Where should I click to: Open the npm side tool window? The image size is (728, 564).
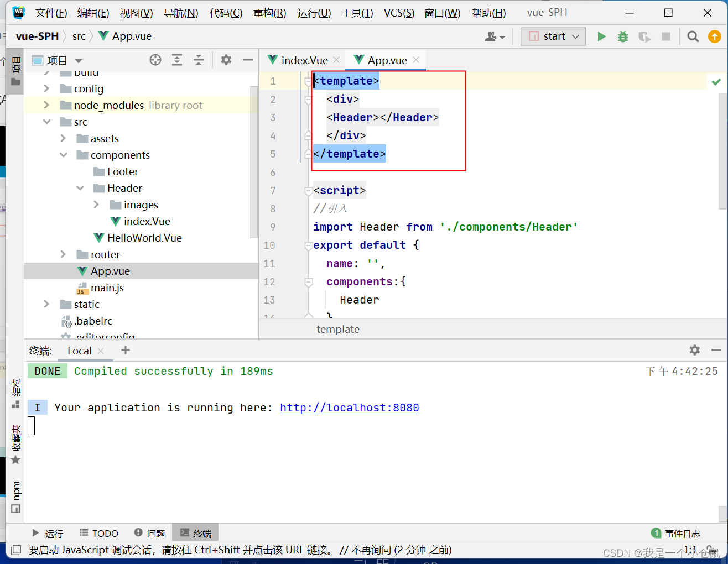pos(16,497)
